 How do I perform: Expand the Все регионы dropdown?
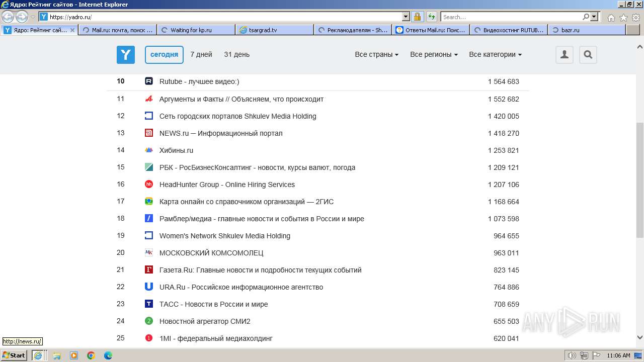pyautogui.click(x=434, y=54)
